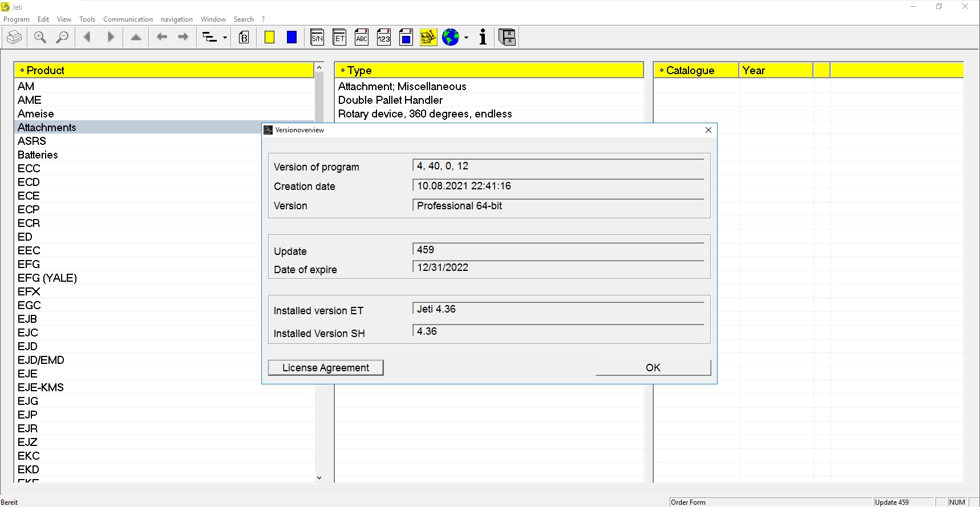This screenshot has width=980, height=507.
Task: Open the Edit menu
Action: pos(43,19)
